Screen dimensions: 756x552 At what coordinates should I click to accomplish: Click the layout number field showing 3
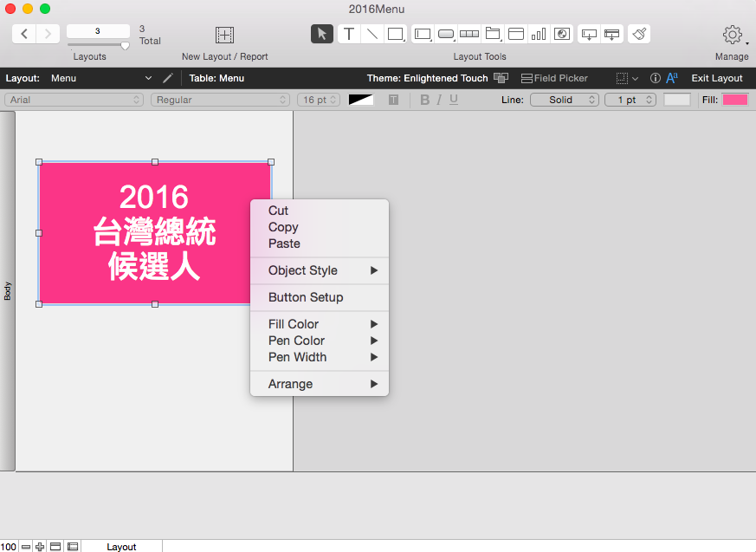click(98, 31)
